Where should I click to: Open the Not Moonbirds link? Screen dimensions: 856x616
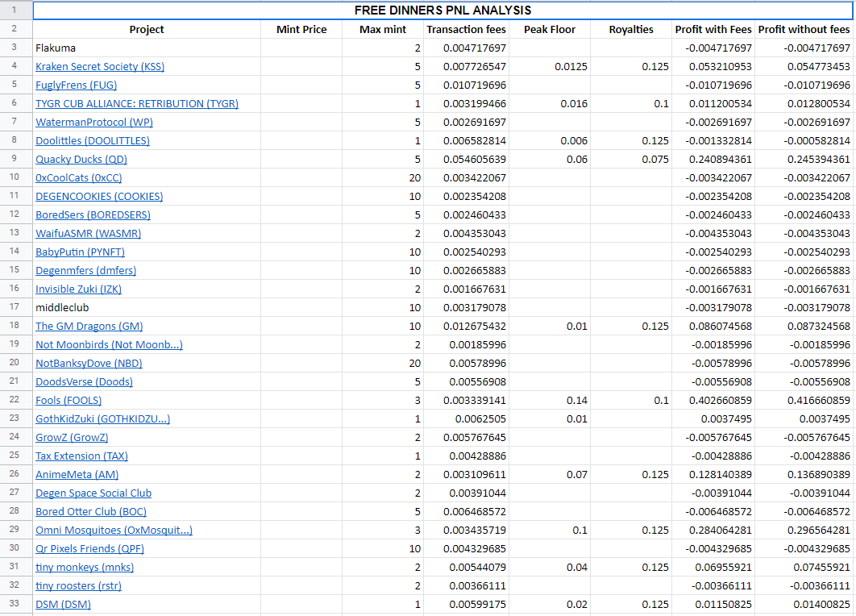(109, 345)
